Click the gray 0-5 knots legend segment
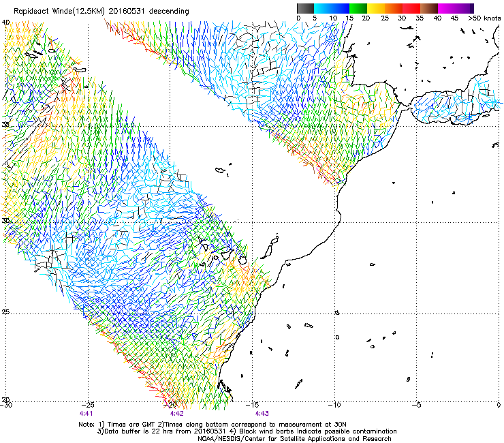 tap(305, 8)
